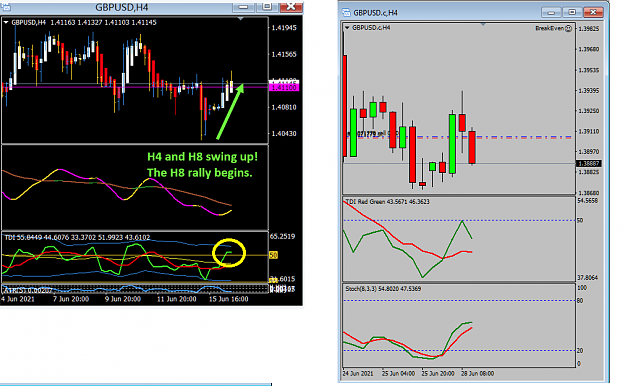625x386 pixels.
Task: Click the '25 Jun 04:00' time label
Action: 398,374
